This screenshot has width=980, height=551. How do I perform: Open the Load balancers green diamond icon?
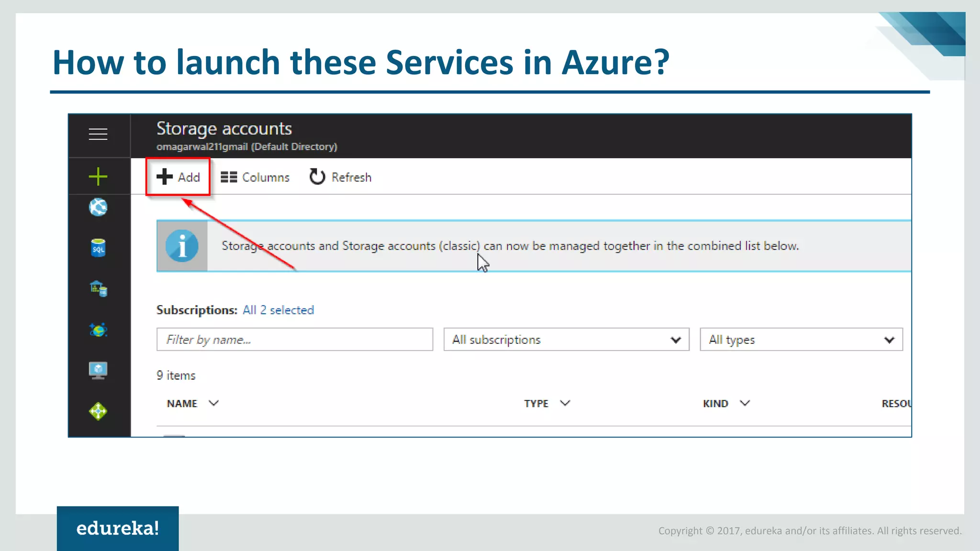pyautogui.click(x=98, y=411)
